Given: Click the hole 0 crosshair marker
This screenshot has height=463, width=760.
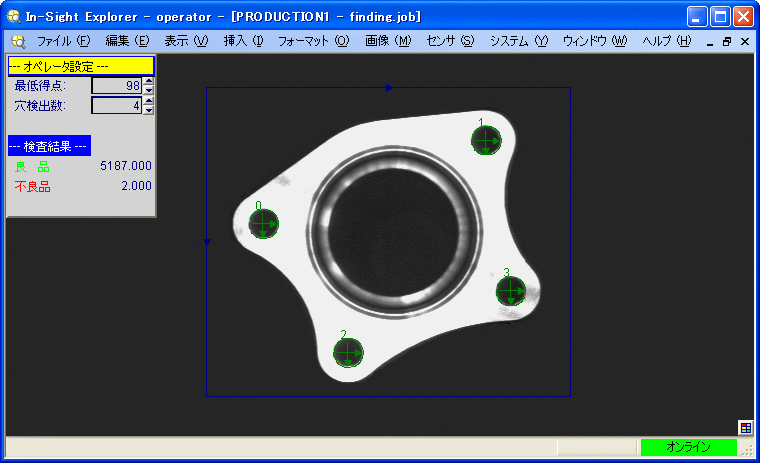Looking at the screenshot, I should click(x=264, y=224).
